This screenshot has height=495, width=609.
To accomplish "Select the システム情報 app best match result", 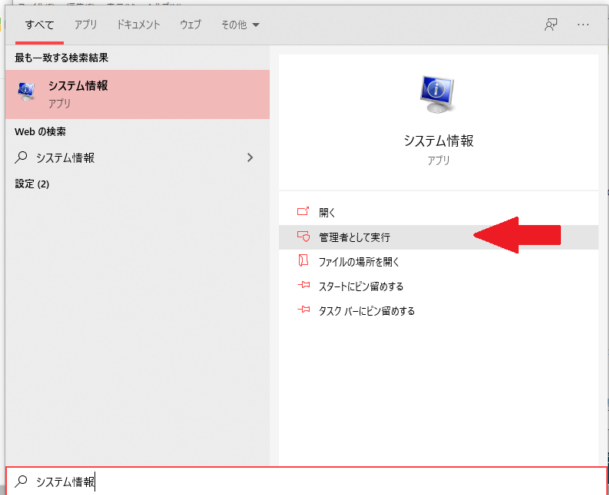I will [137, 94].
